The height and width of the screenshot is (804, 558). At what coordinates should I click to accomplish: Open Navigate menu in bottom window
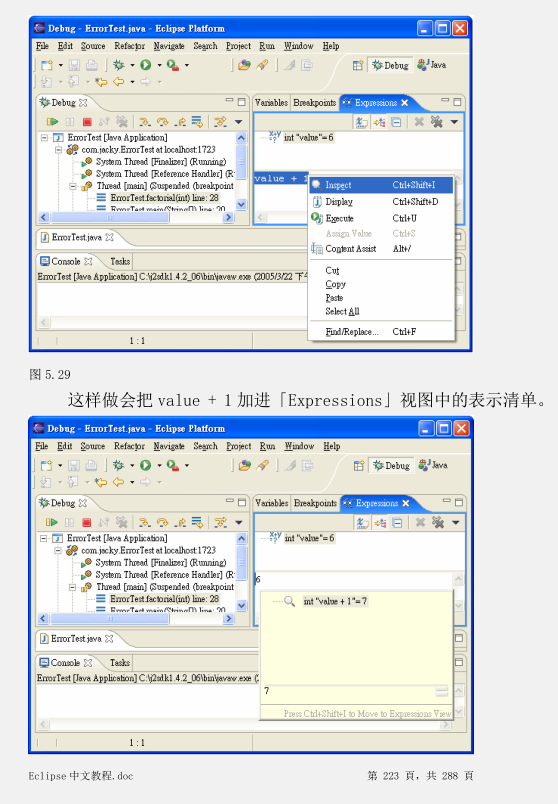click(169, 446)
